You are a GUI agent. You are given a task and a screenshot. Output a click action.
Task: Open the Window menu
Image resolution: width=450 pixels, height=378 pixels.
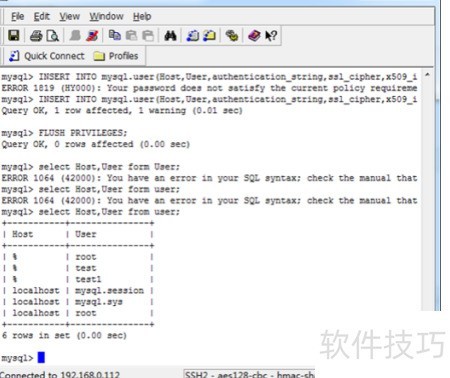106,16
